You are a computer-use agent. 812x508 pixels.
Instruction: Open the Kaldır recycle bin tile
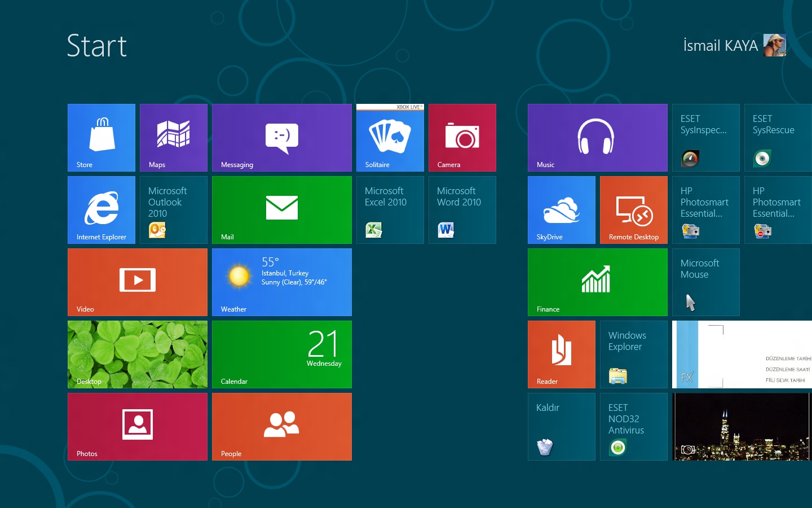pyautogui.click(x=562, y=427)
